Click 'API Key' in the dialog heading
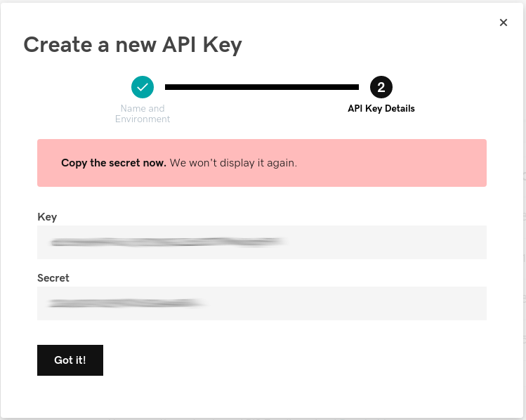 click(x=202, y=45)
